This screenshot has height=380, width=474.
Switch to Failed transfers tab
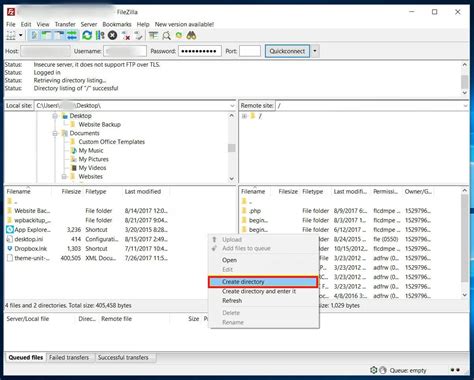pos(69,357)
